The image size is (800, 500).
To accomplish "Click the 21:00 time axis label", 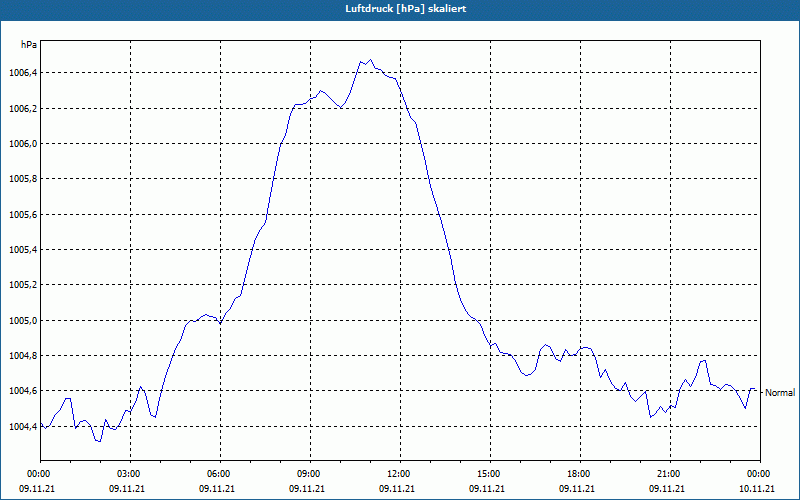I will tap(667, 474).
